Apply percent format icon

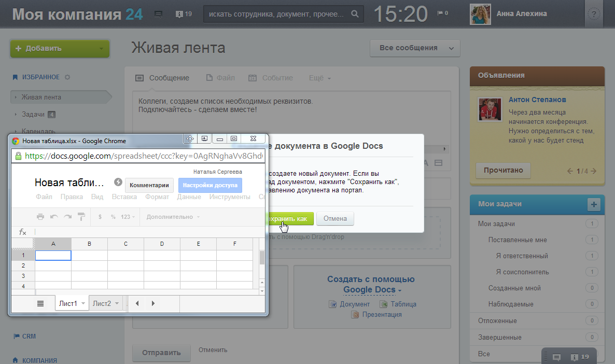point(113,217)
